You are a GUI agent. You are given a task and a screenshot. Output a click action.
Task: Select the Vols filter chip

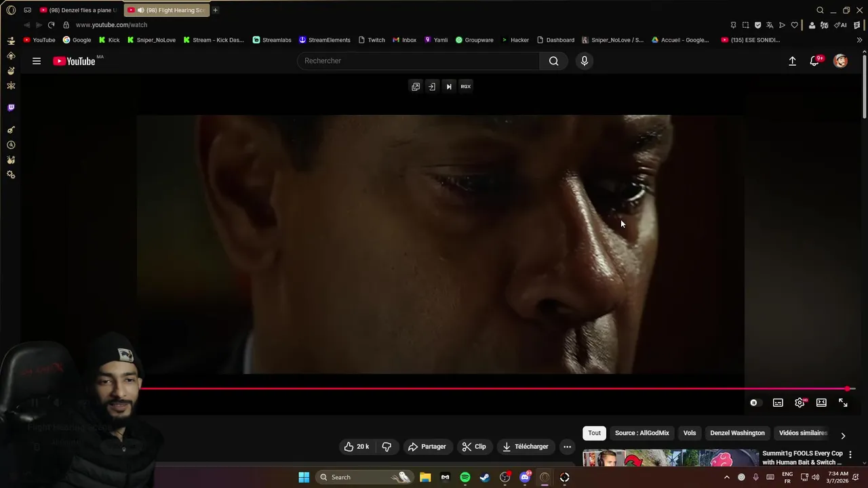tap(690, 433)
